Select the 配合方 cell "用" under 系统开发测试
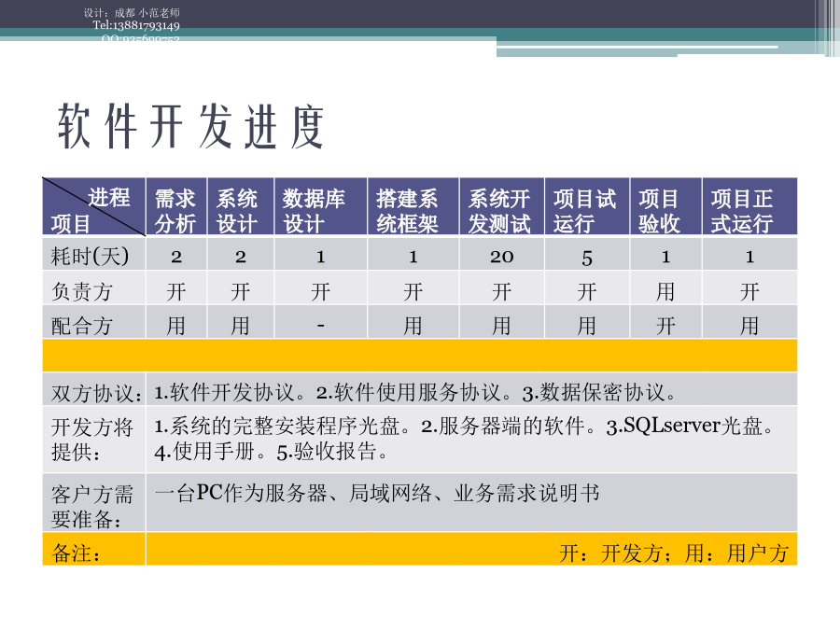 click(x=502, y=326)
